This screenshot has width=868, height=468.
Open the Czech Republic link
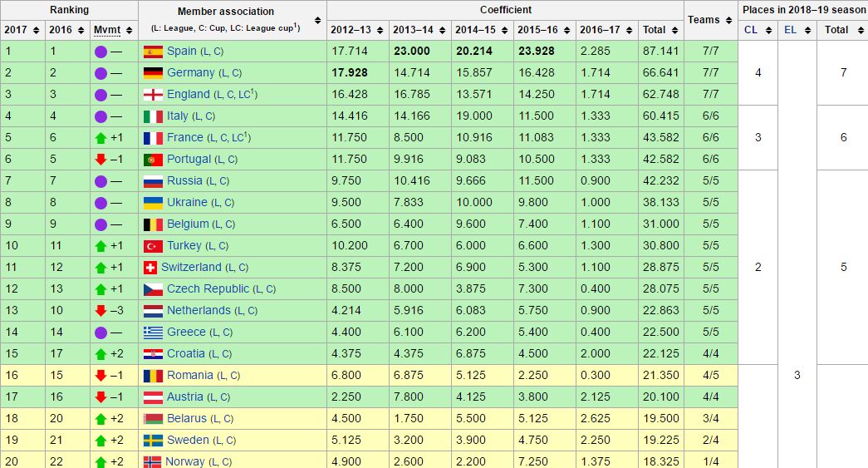click(208, 288)
